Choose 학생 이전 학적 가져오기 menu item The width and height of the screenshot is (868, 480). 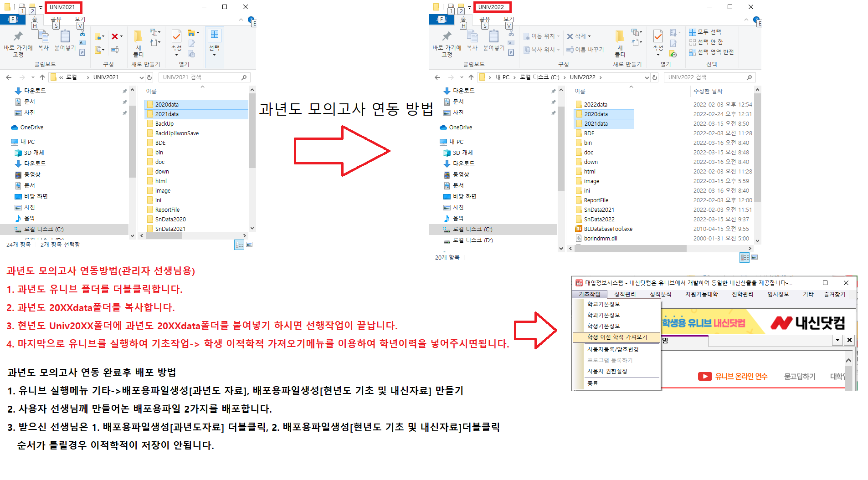(x=617, y=337)
